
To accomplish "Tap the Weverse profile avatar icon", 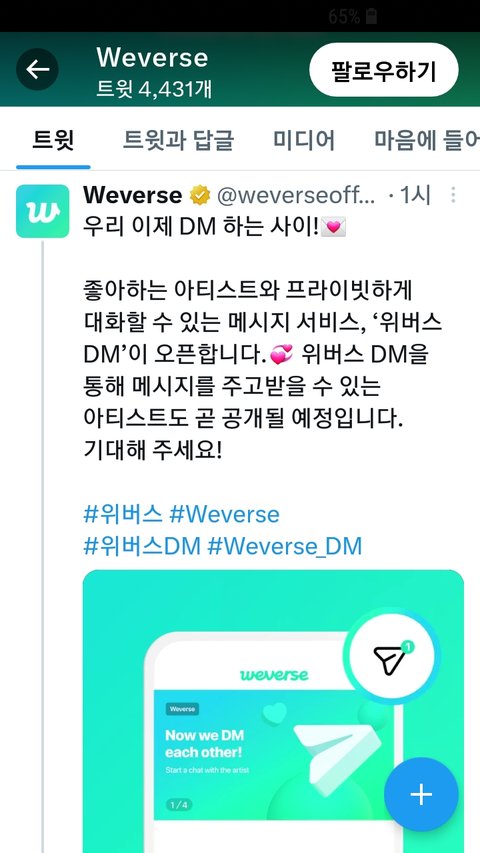I will point(42,211).
